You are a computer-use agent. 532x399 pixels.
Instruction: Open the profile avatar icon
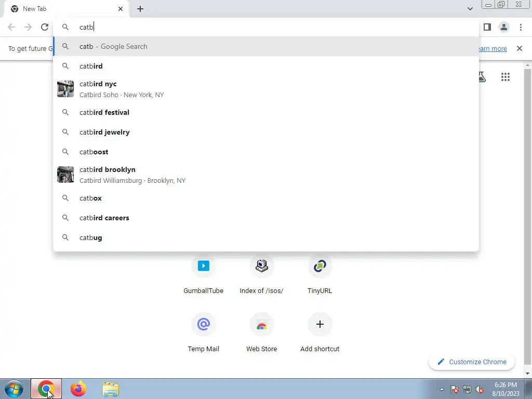coord(504,27)
